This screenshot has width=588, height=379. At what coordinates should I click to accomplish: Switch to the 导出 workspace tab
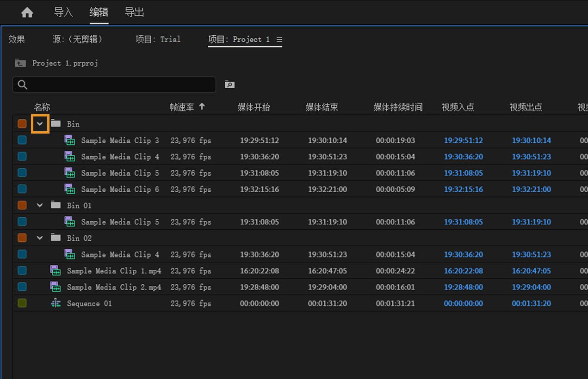pyautogui.click(x=134, y=12)
